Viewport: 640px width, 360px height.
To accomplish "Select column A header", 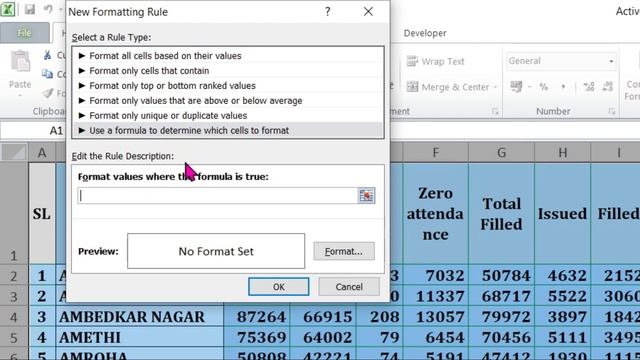I will (x=42, y=153).
